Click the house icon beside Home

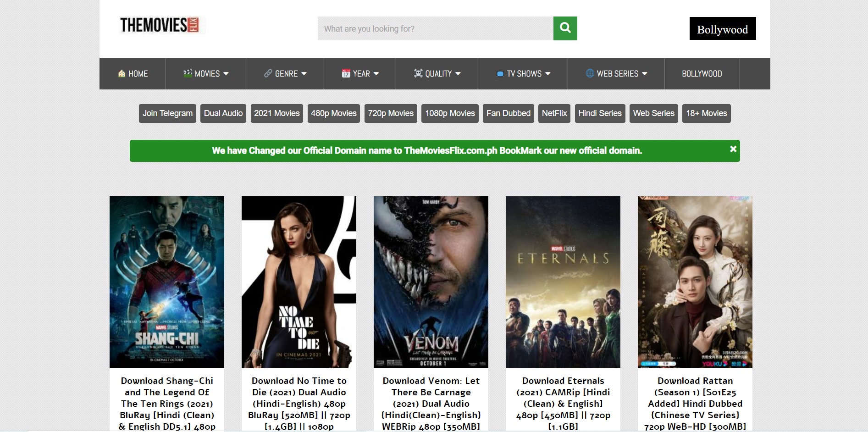click(122, 74)
